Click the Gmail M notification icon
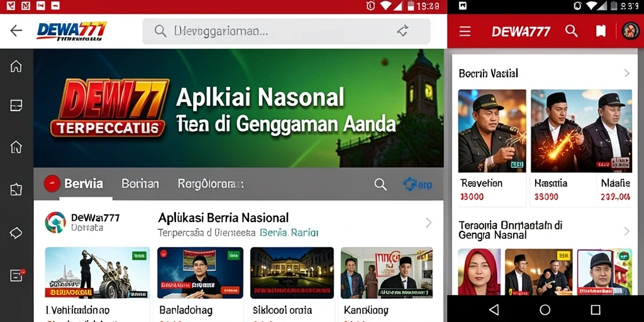This screenshot has width=644, height=322. pyautogui.click(x=26, y=6)
